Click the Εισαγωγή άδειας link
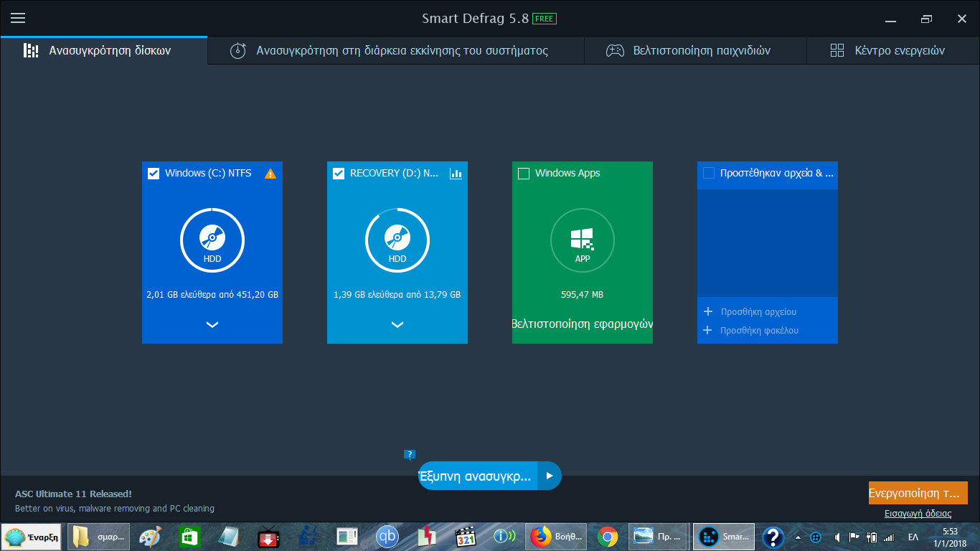Image resolution: width=980 pixels, height=551 pixels. (x=918, y=513)
